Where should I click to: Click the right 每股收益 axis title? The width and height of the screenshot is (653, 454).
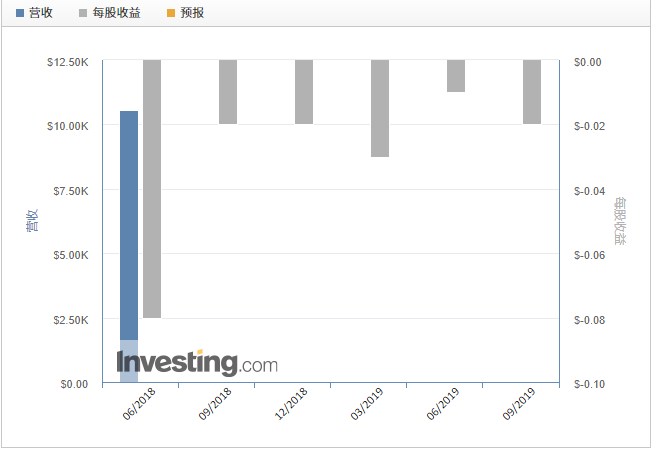(620, 221)
